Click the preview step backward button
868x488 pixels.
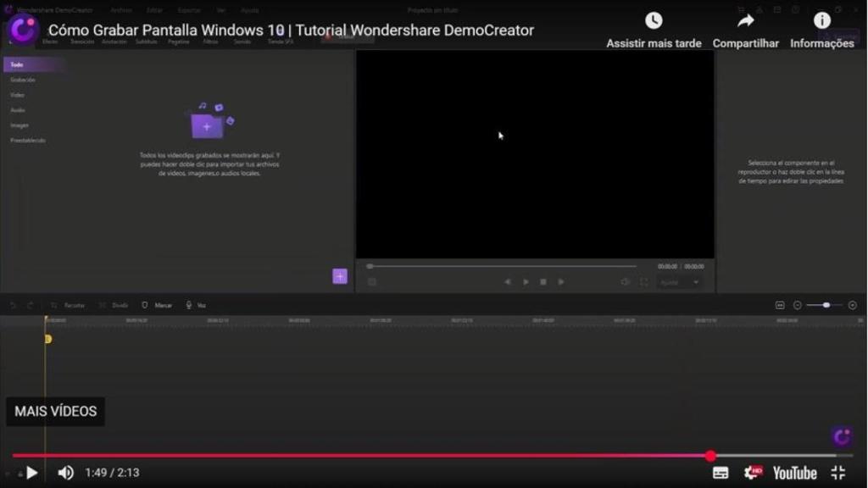click(508, 281)
